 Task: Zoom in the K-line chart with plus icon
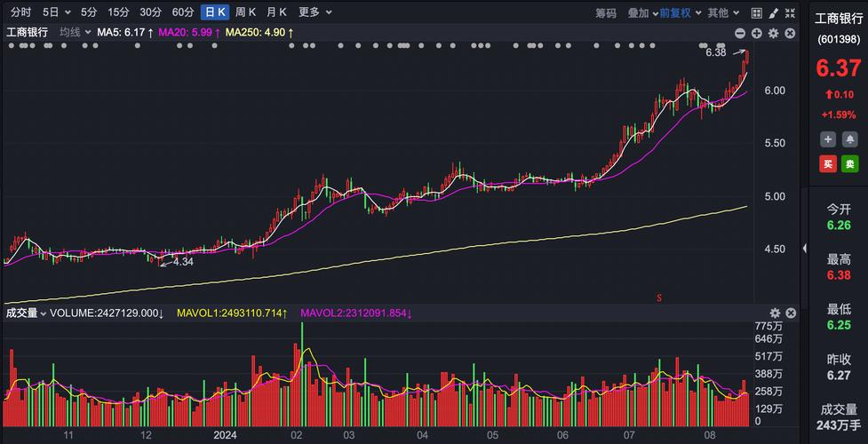757,33
